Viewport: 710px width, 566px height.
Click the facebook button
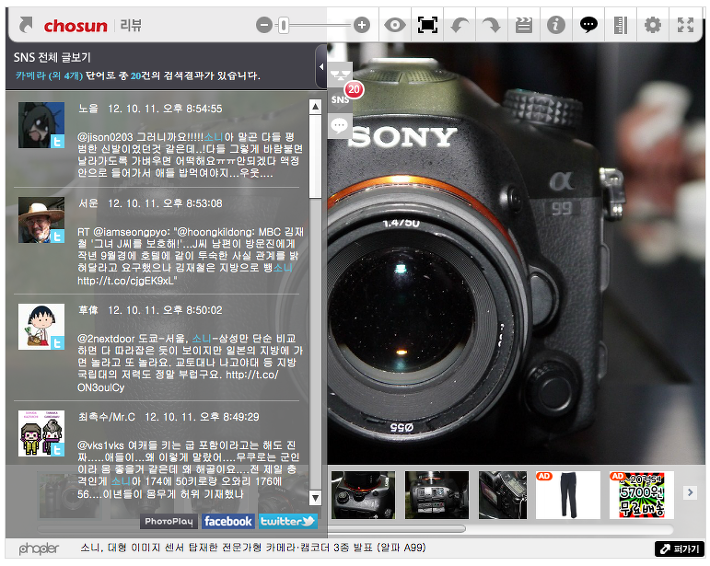pyautogui.click(x=228, y=522)
